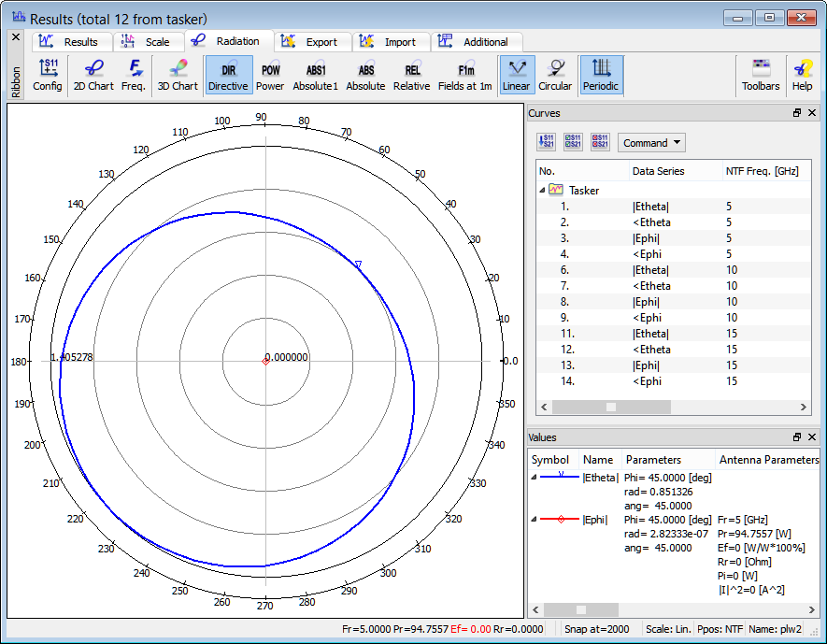Open the Config tool in ribbon
827x644 pixels.
point(48,75)
